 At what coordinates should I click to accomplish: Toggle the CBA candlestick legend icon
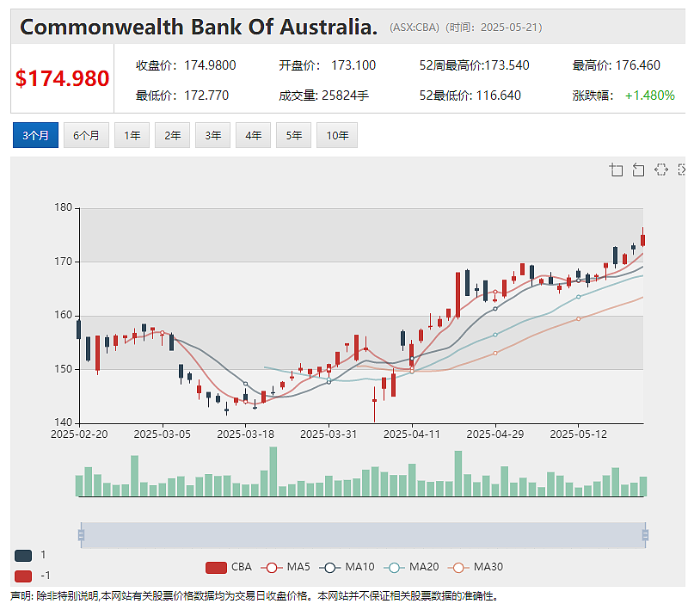216,567
